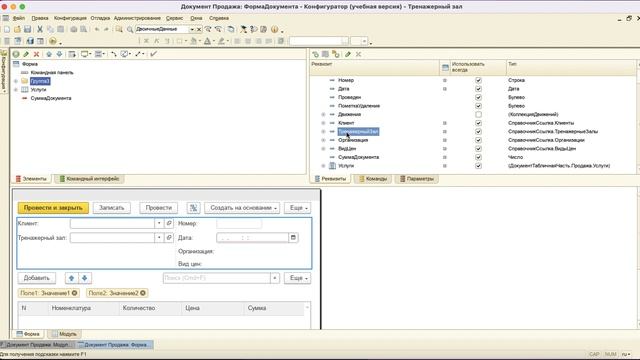Click add attribute icon in attributes toolbar
640x360 pixels.
(x=316, y=54)
